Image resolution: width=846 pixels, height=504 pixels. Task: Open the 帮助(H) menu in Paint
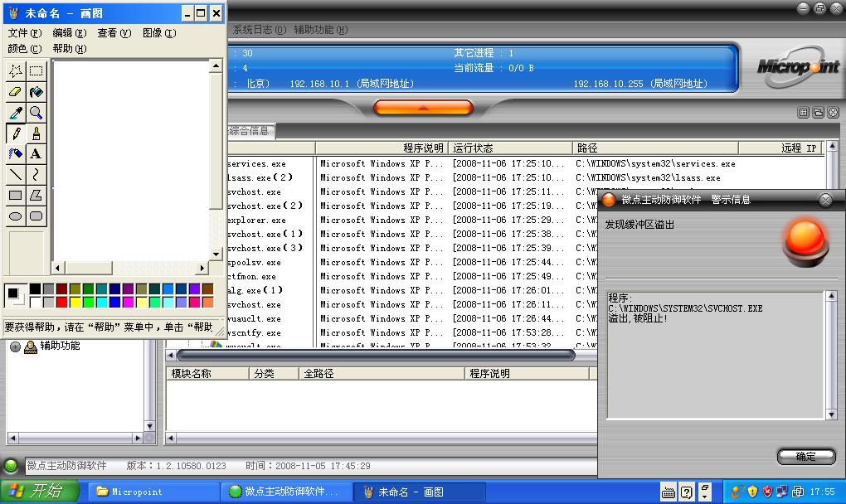70,49
